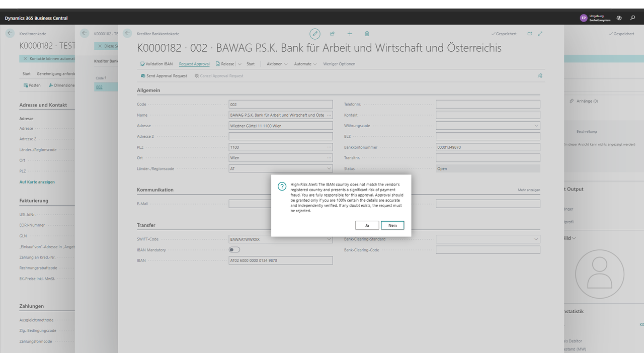Click Auf Karte anzeigen link
This screenshot has width=644, height=362.
click(x=37, y=182)
